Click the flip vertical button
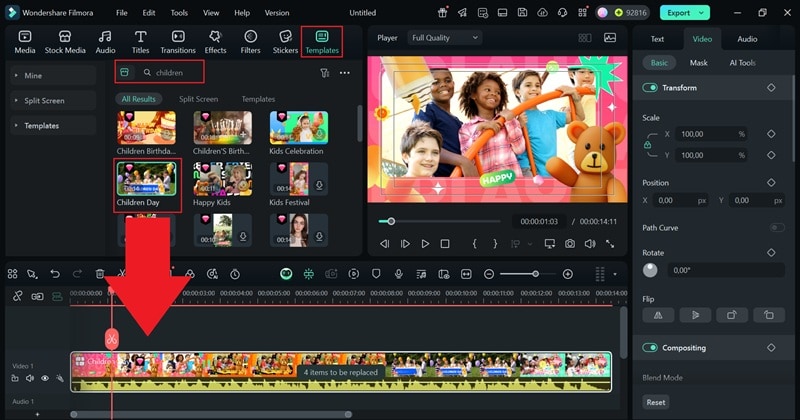 pos(695,315)
